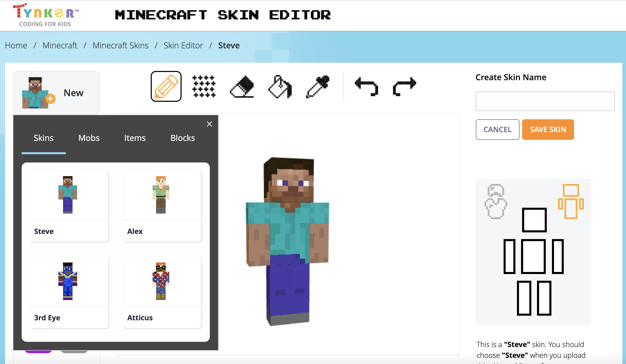Select the left leg box in body map
Viewport: 626px width, 364px height.
pos(524,298)
